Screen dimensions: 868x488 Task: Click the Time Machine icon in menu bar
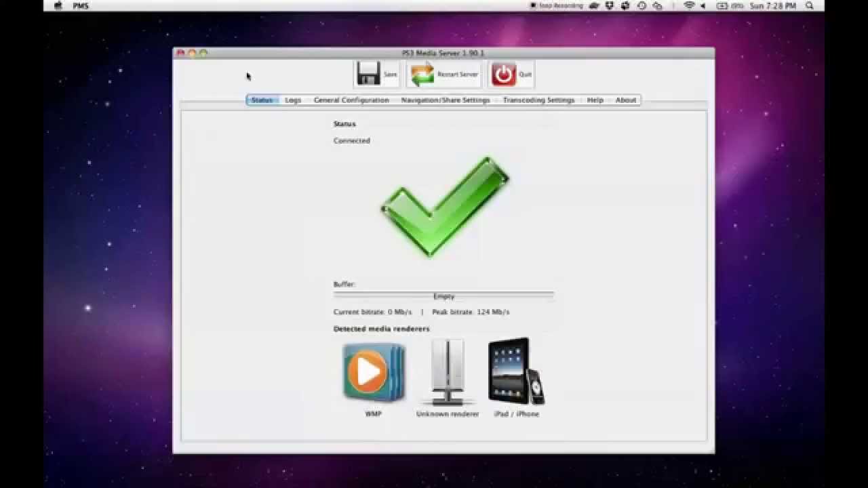coord(642,5)
